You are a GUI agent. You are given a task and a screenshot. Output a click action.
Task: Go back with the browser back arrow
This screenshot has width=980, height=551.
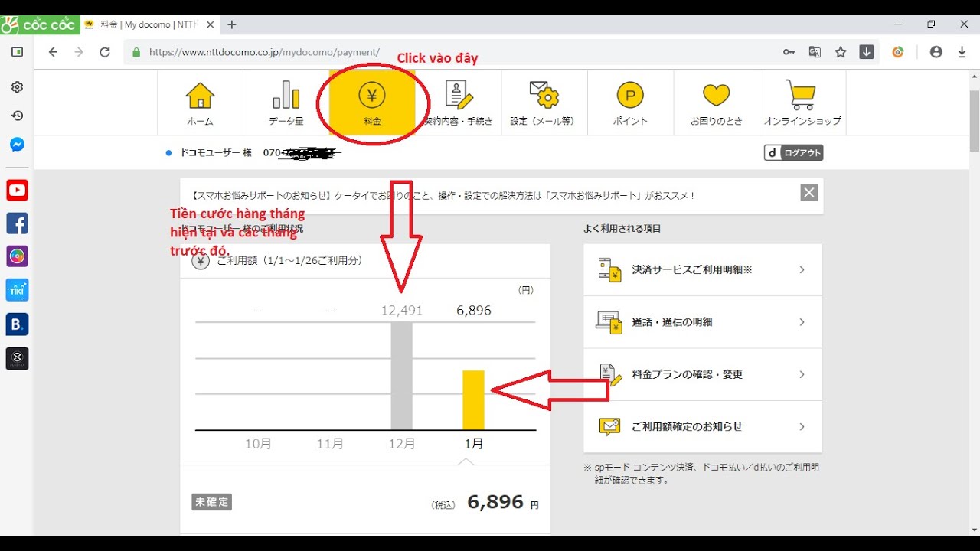(x=53, y=52)
